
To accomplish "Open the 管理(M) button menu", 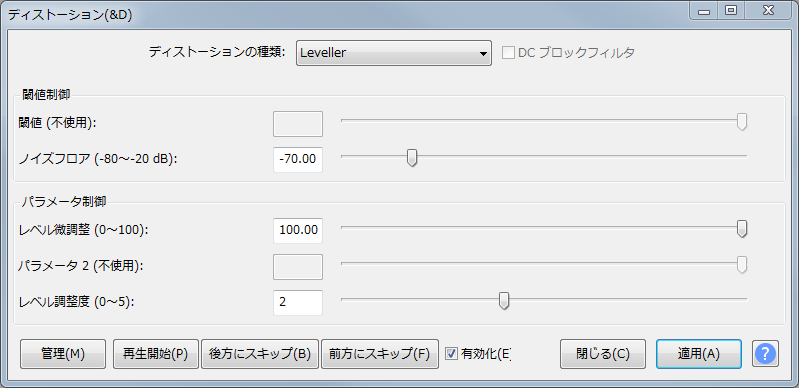I will pos(63,354).
